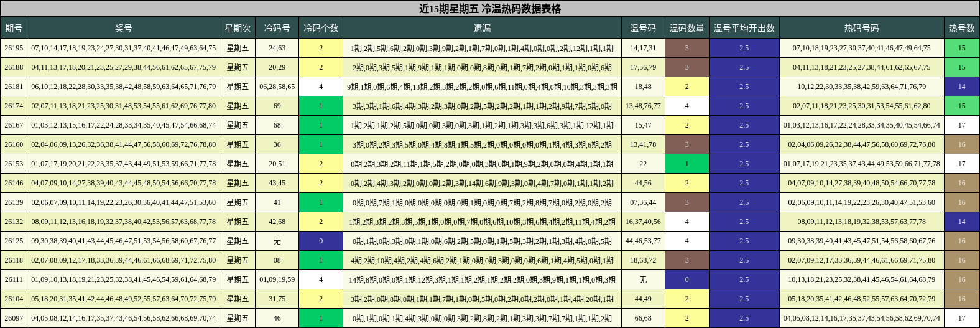This screenshot has width=980, height=328.
Task: Click average value 2.5 in row 26132
Action: pos(744,222)
